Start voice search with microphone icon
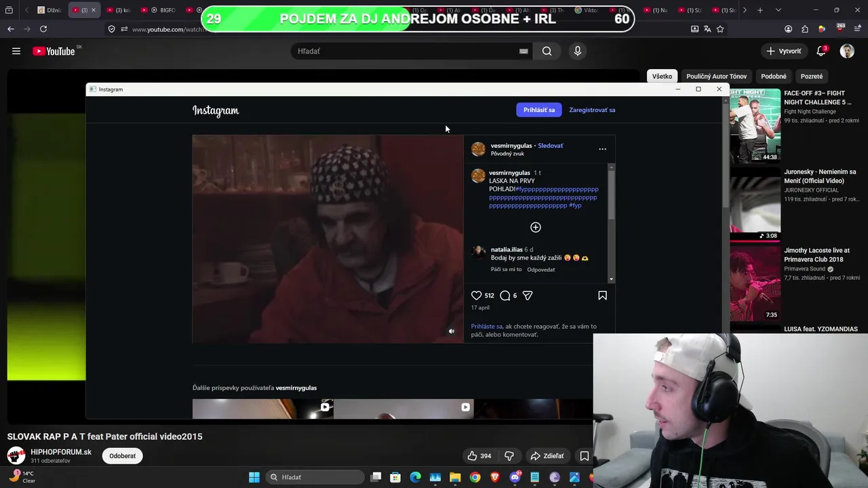This screenshot has height=488, width=868. click(578, 51)
